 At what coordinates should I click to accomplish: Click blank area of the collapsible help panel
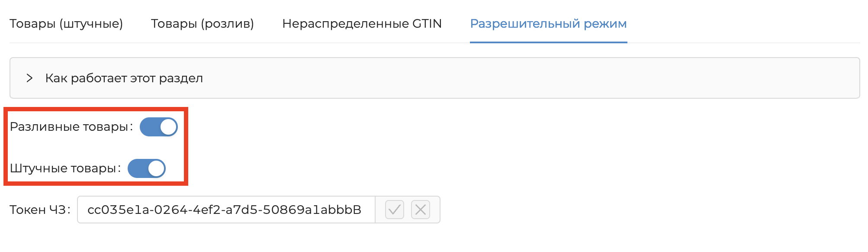point(519,78)
